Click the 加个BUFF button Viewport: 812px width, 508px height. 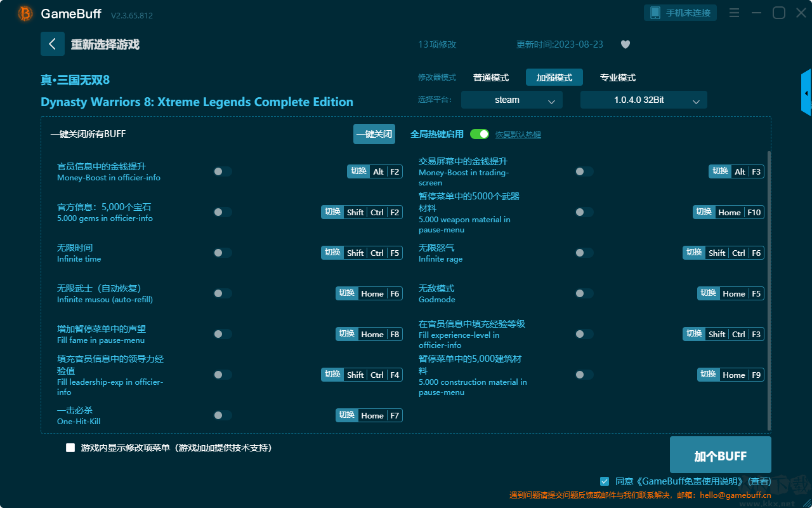(x=721, y=455)
